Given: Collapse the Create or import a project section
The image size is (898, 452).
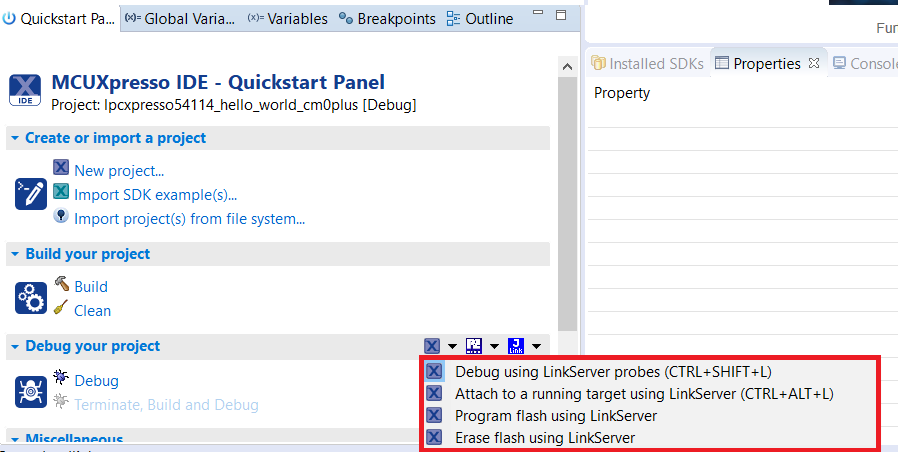Looking at the screenshot, I should tap(15, 138).
